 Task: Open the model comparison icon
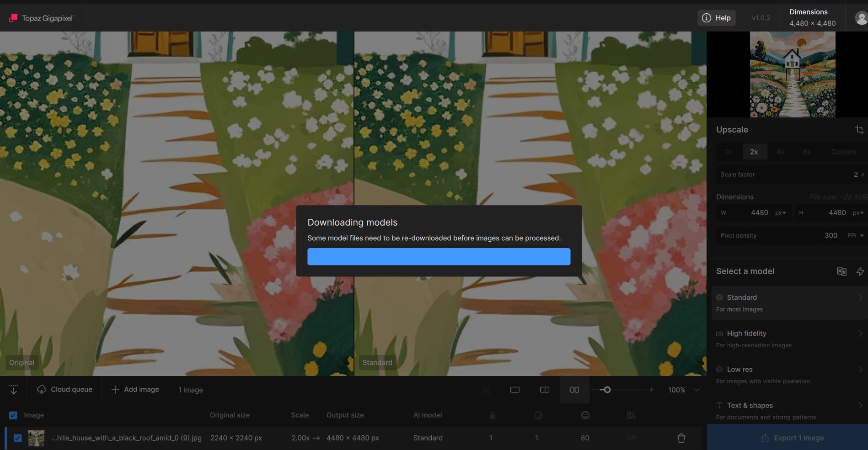click(x=841, y=271)
